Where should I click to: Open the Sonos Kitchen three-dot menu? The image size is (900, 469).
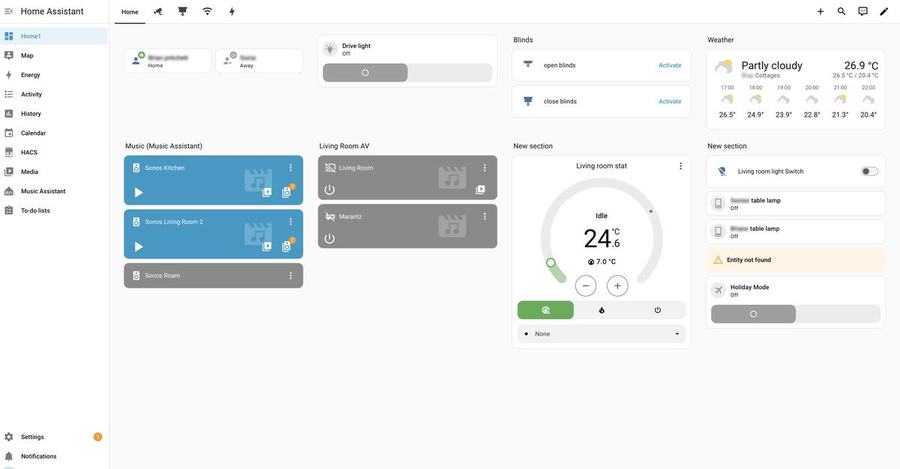290,168
